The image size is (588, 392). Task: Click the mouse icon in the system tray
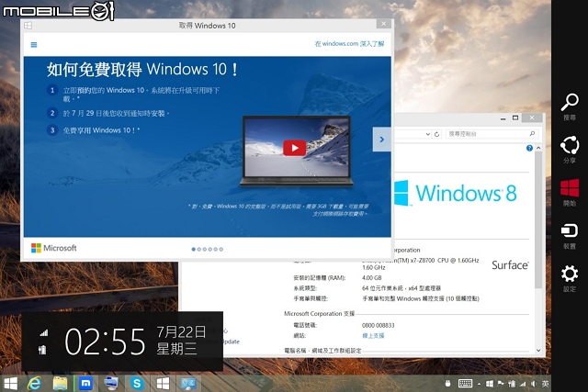[447, 384]
